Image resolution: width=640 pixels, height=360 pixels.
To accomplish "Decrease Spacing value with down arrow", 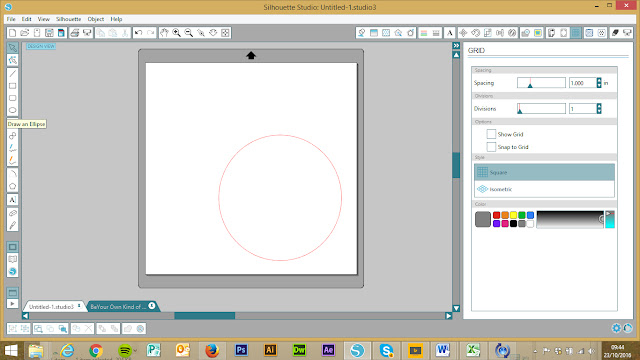I will (x=599, y=85).
